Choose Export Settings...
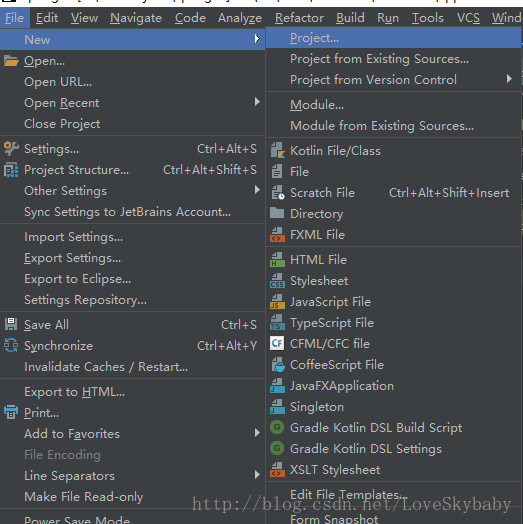523x524 pixels. pyautogui.click(x=132, y=258)
